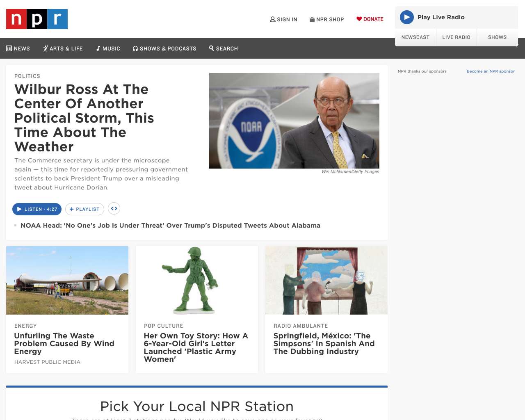Click the Pick Your Local NPR Station heading
The image size is (525, 420).
point(197,406)
